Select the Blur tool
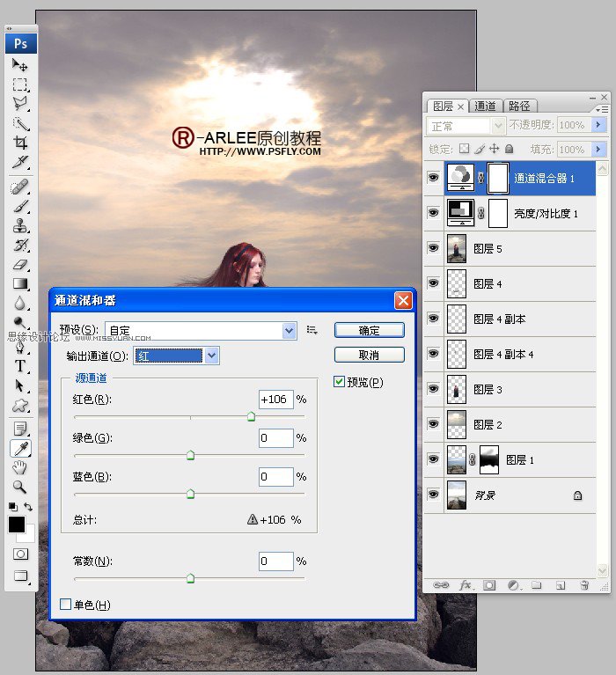 click(19, 303)
